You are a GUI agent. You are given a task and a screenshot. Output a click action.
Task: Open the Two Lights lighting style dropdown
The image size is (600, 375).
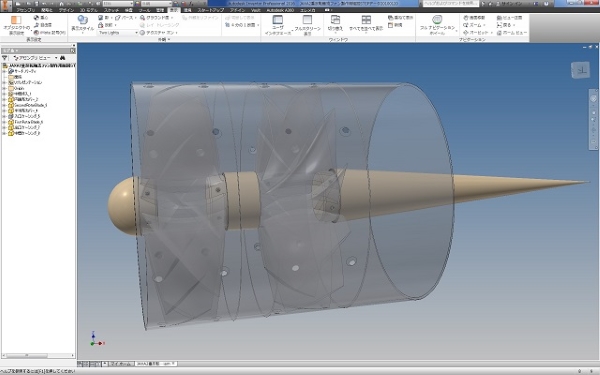(118, 33)
